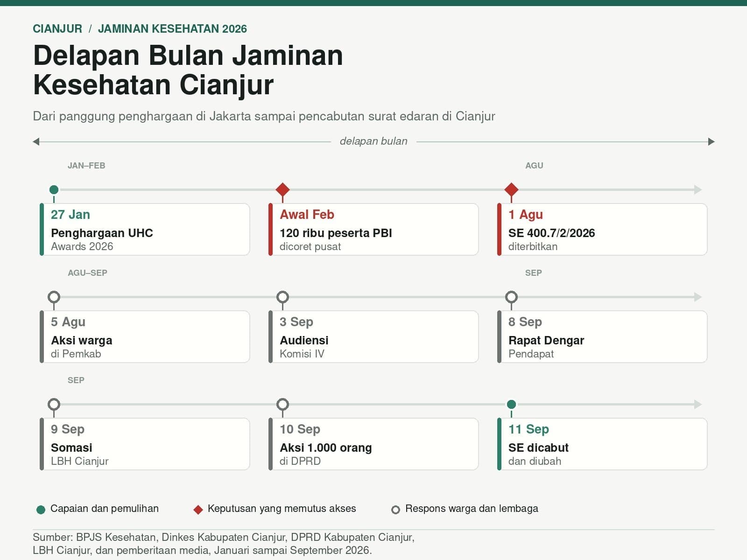
Task: Click the JAN–FEB row label
Action: pos(86,166)
